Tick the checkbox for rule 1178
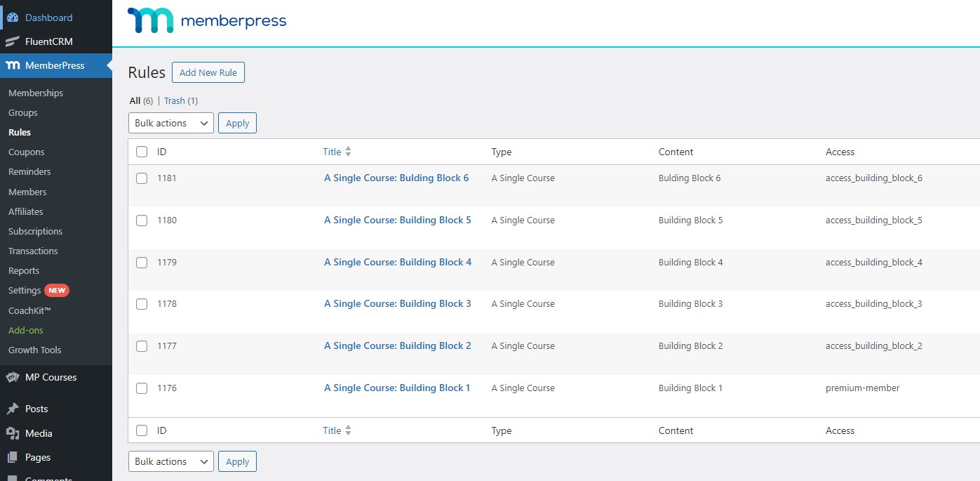This screenshot has height=481, width=980. click(x=142, y=304)
